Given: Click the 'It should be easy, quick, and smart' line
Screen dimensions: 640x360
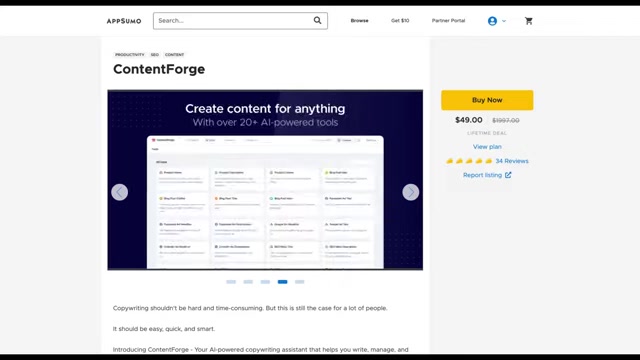Looking at the screenshot, I should click(x=164, y=329).
